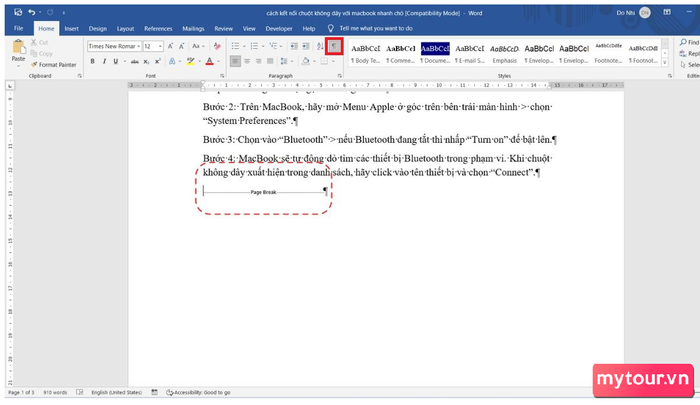Click the proofing errors icon in status bar
The width and height of the screenshot is (700, 405).
point(79,392)
